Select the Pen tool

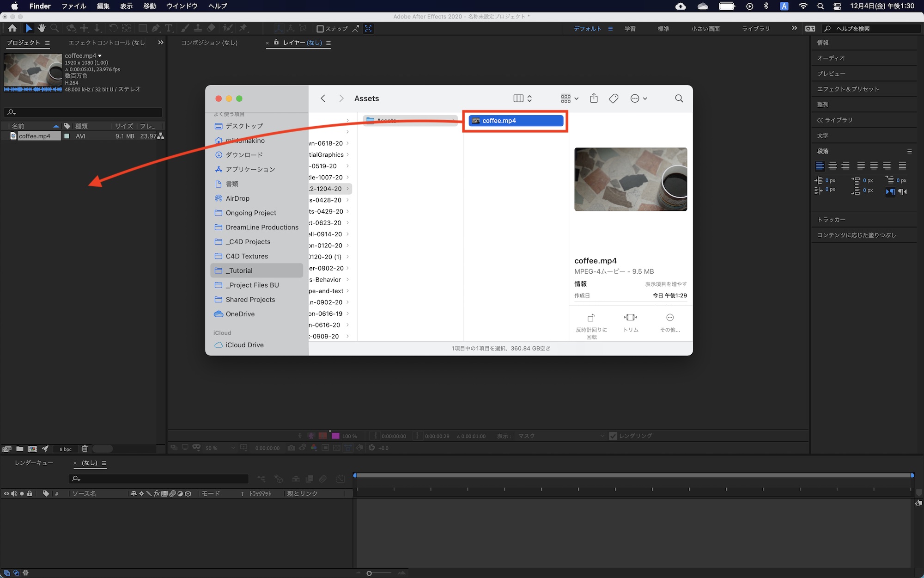click(156, 28)
